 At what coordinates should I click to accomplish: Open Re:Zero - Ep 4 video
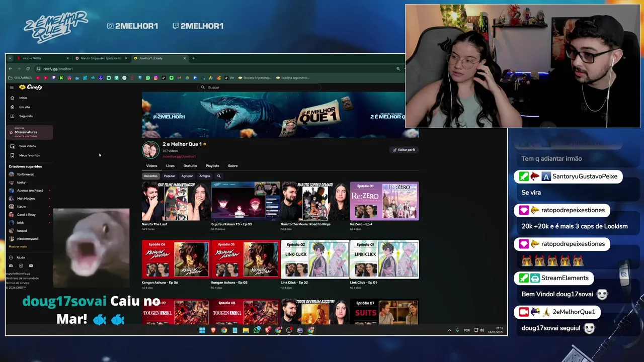(384, 201)
